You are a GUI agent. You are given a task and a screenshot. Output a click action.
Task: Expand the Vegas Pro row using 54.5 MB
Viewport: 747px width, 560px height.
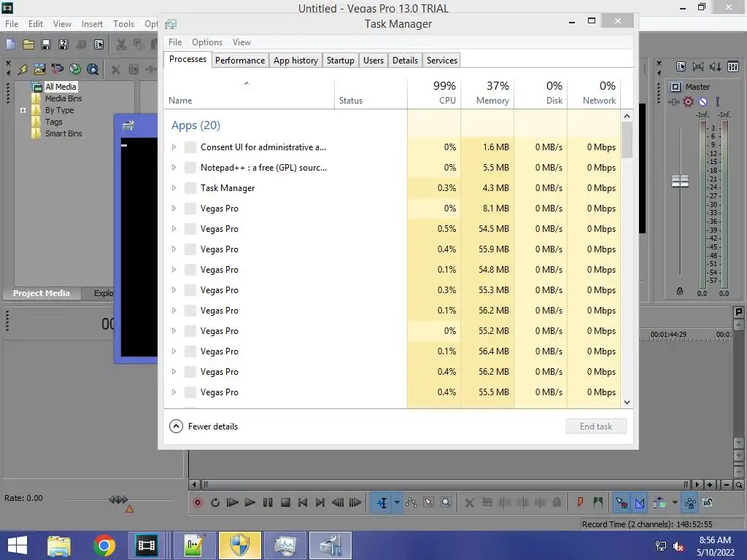point(174,228)
